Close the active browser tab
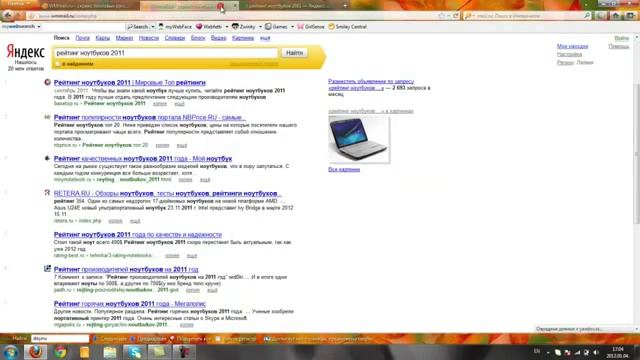Image resolution: width=640 pixels, height=360 pixels. [236, 6]
